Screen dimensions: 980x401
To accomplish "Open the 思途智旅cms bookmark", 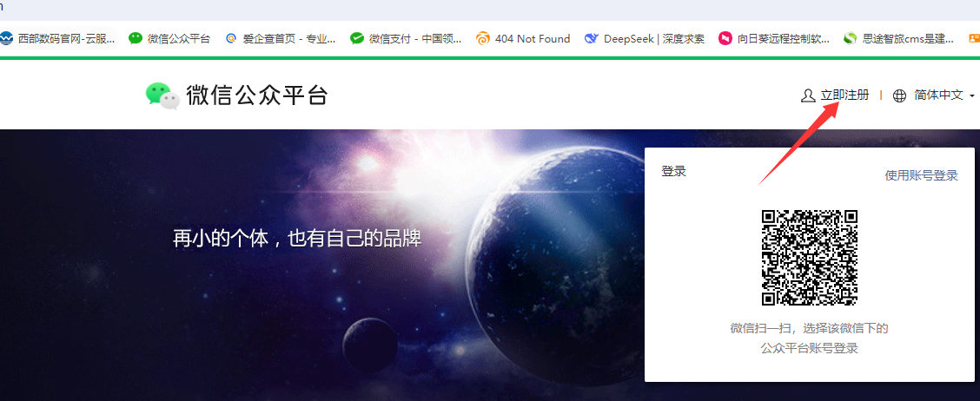I will click(x=900, y=38).
